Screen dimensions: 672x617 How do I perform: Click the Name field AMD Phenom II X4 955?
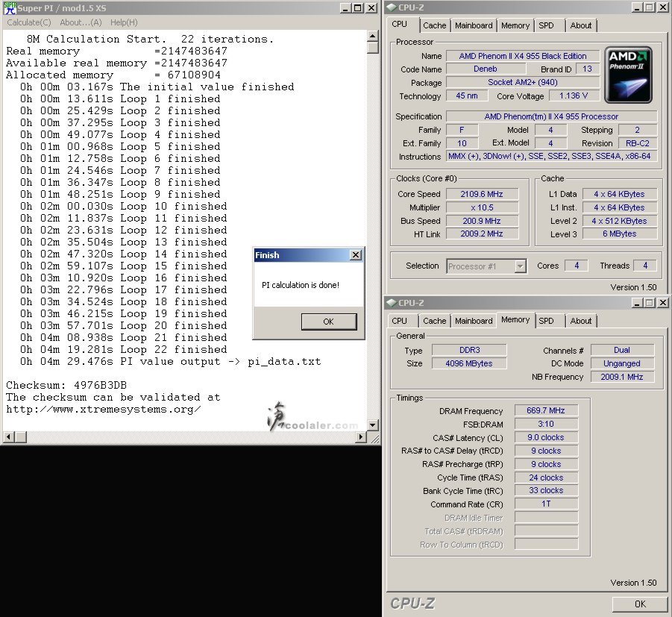(x=522, y=56)
